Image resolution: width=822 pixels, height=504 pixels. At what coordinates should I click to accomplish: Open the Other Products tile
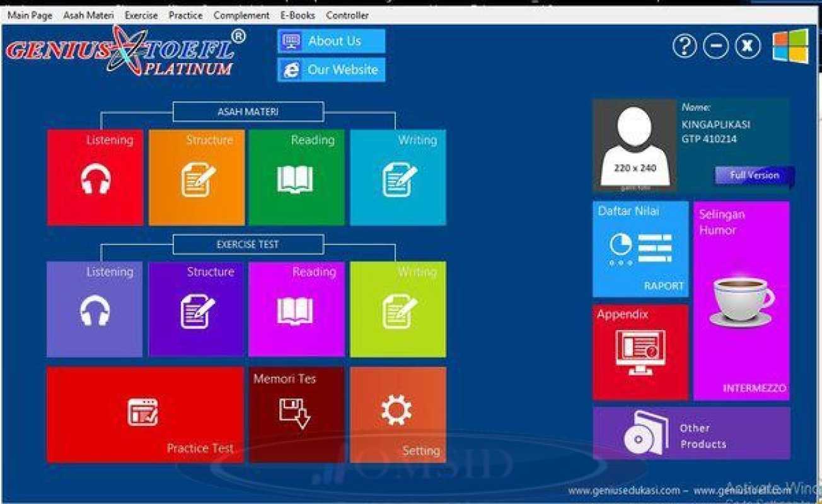point(692,434)
